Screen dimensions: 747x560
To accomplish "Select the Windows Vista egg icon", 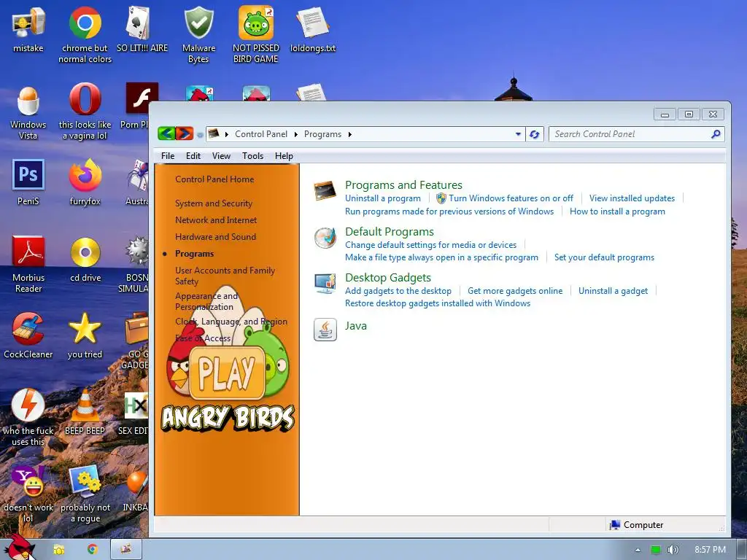I will tap(28, 112).
